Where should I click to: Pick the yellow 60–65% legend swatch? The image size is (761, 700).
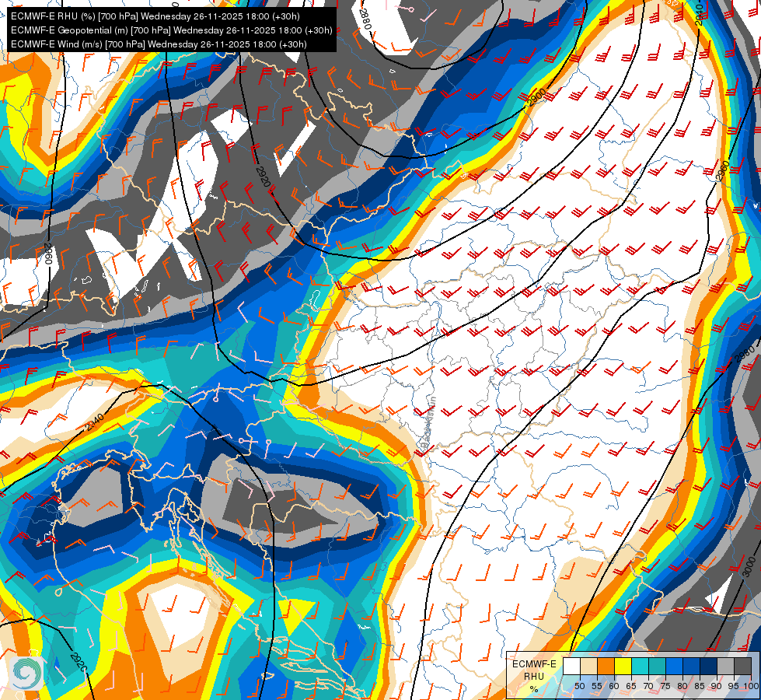[x=623, y=666]
